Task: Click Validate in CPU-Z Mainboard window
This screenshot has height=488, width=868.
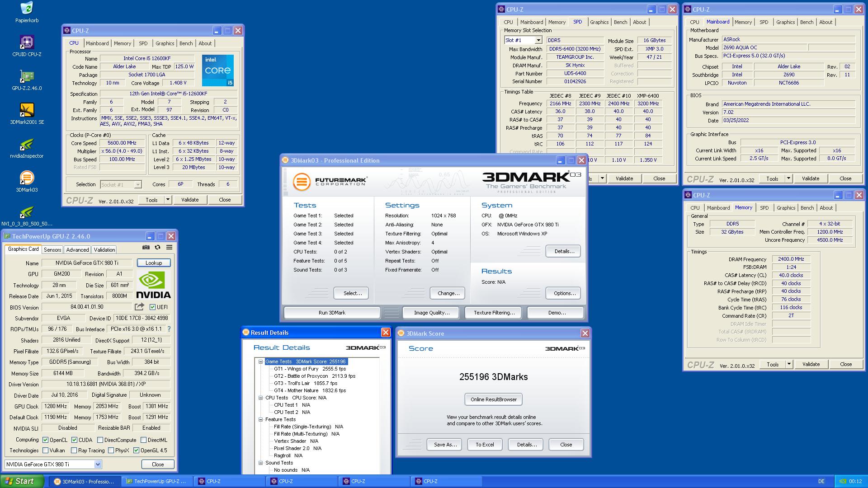Action: tap(810, 178)
